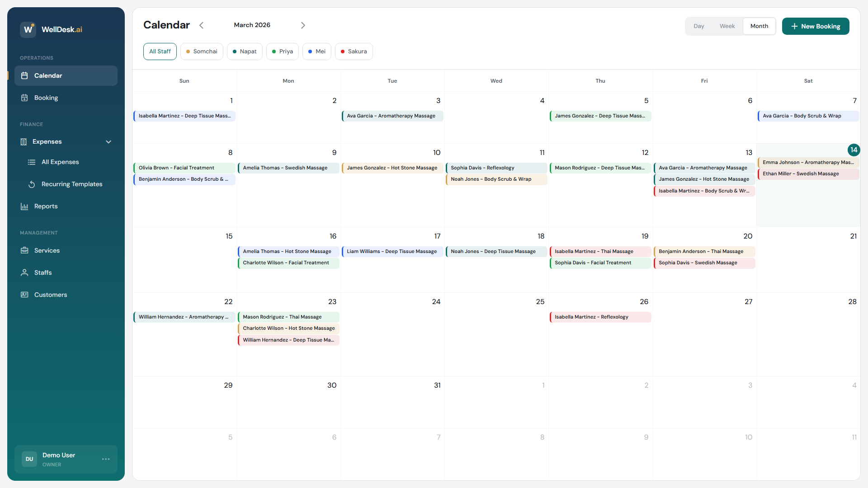Advance to April using the next-month arrow
868x488 pixels.
(x=303, y=25)
